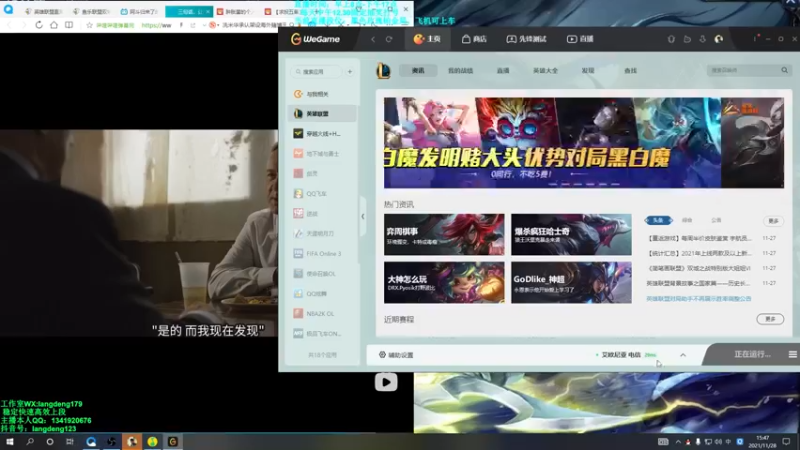
Task: Open the Windows Start menu
Action: point(9,441)
